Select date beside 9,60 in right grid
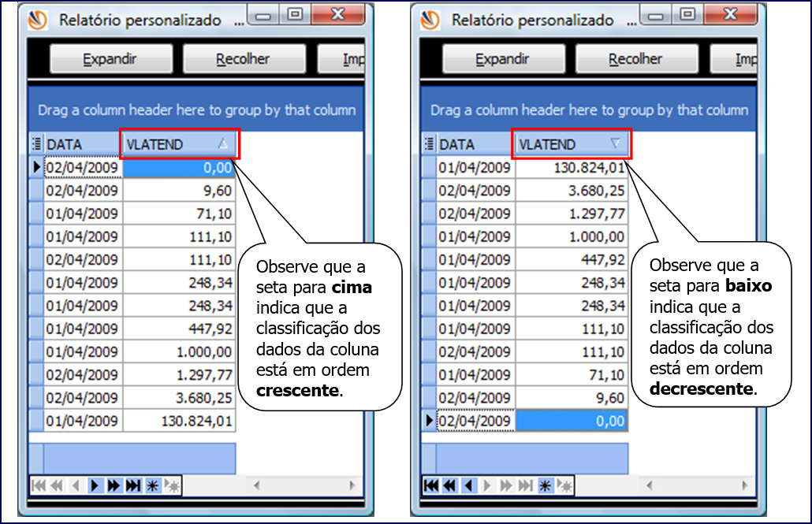The height and width of the screenshot is (524, 812). tap(475, 398)
